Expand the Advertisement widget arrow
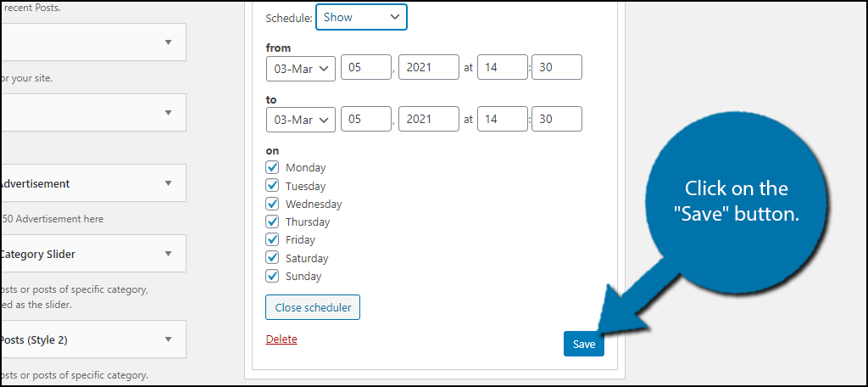Viewport: 868px width, 387px height. (x=169, y=183)
